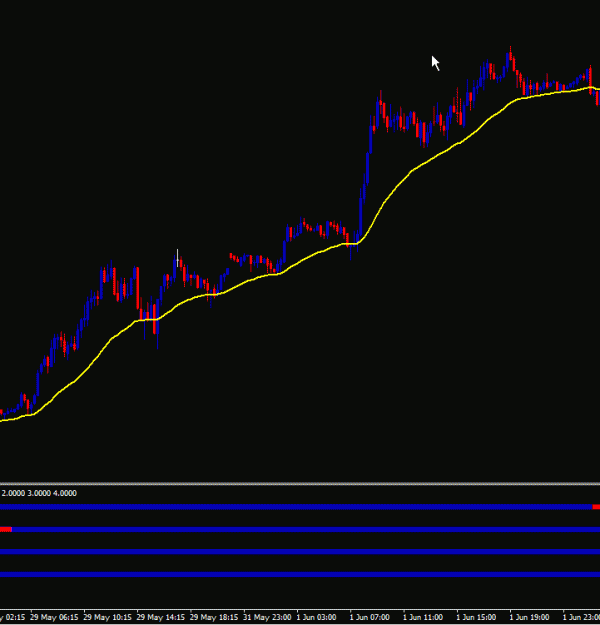
Task: Click the '29 May 06:15' time label
Action: (54, 617)
